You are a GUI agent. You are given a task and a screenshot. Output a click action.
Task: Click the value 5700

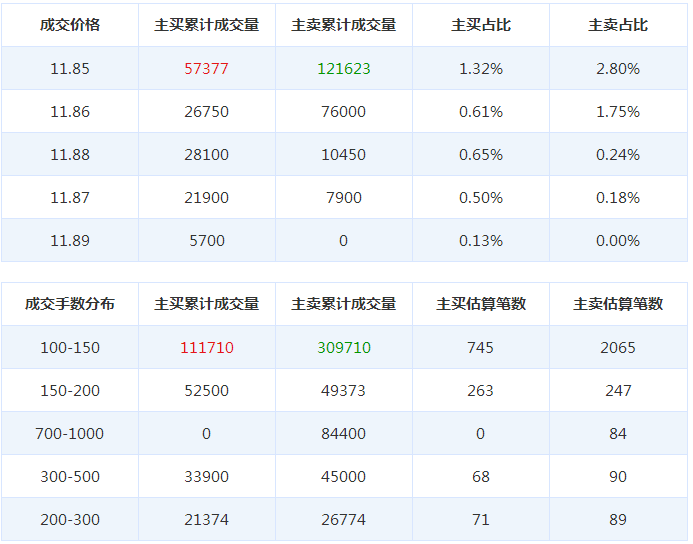[x=207, y=240]
